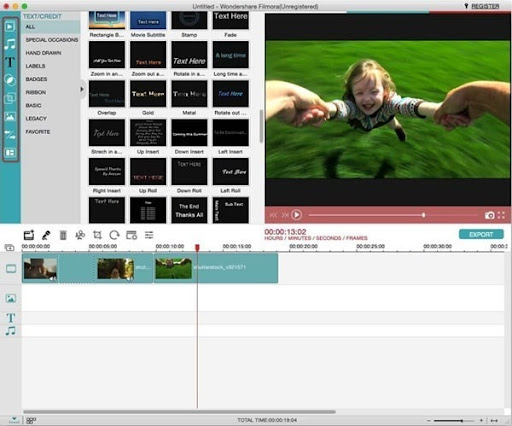This screenshot has width=512, height=426.
Task: Select the crop tool icon
Action: (x=97, y=235)
